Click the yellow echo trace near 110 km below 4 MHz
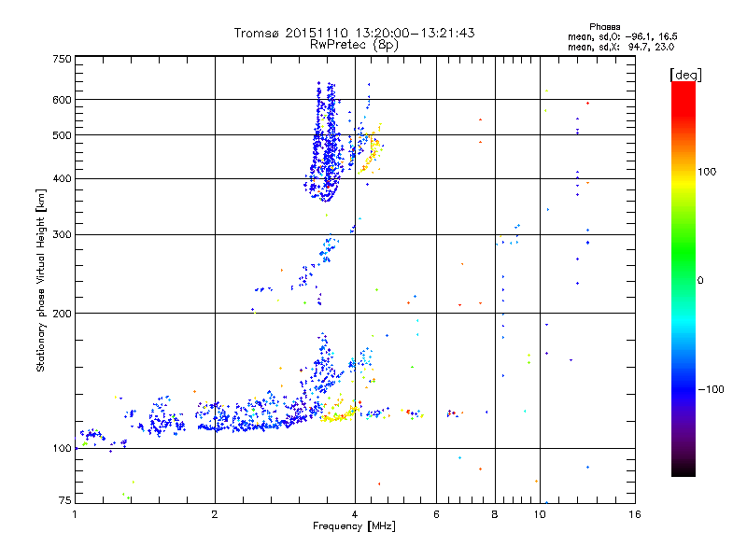747x560 pixels. [339, 414]
